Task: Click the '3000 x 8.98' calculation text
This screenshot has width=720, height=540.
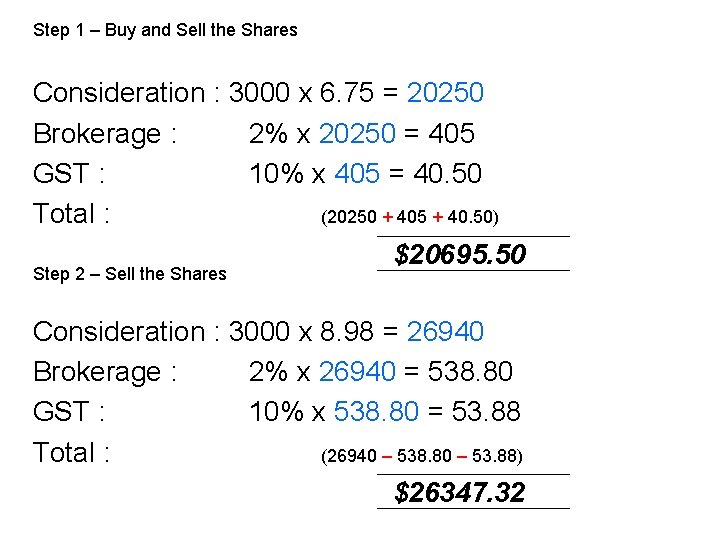Action: click(x=301, y=331)
